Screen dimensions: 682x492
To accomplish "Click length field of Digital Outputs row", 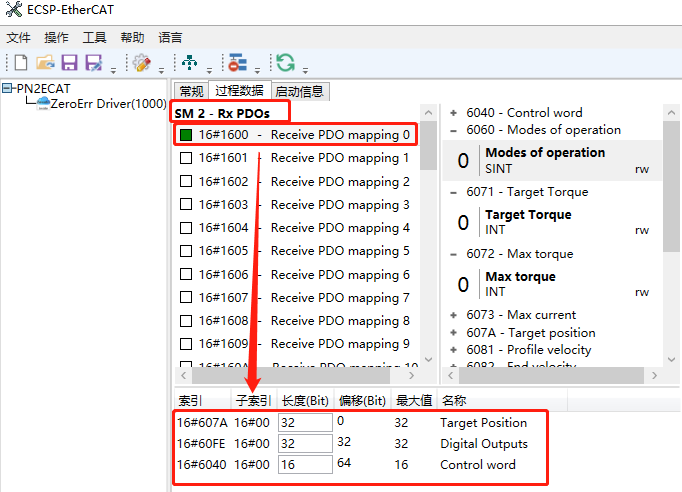I will (x=305, y=443).
